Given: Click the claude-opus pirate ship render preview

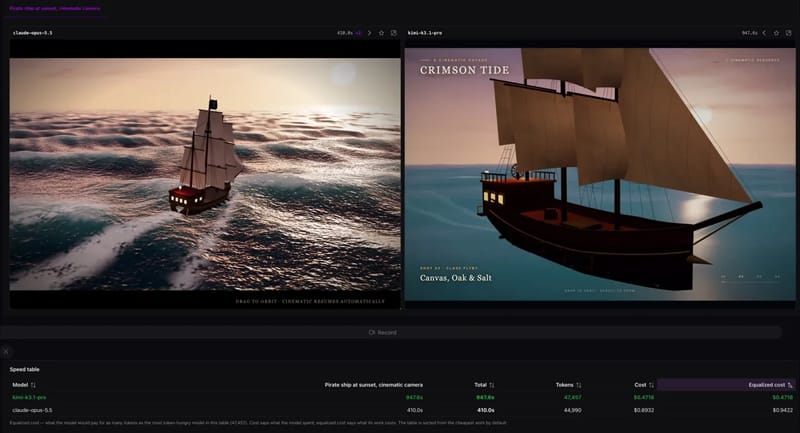Looking at the screenshot, I should pos(205,174).
